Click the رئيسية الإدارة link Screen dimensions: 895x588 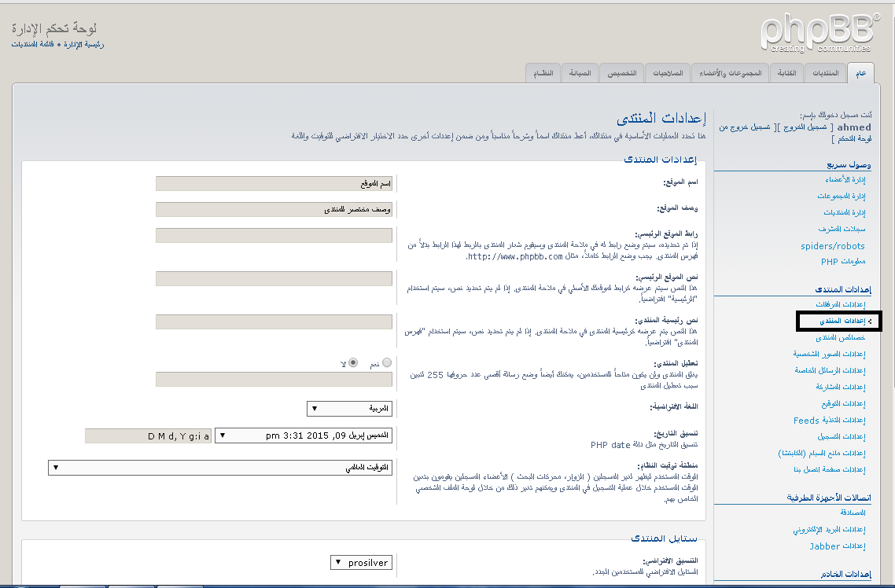(84, 44)
